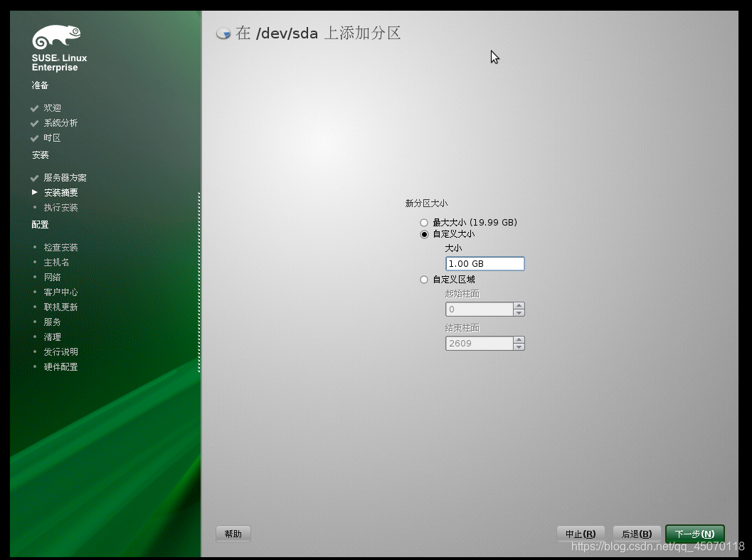Select 执行安装 step in sidebar
752x560 pixels.
click(61, 207)
